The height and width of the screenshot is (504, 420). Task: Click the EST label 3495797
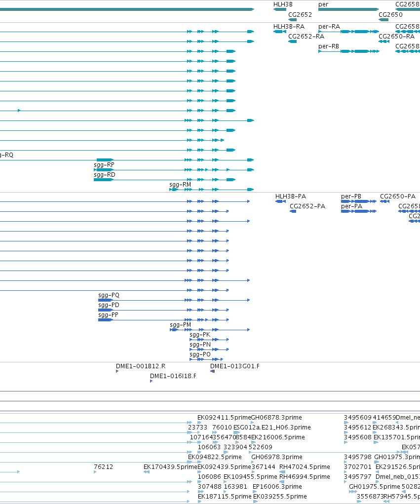point(358,477)
